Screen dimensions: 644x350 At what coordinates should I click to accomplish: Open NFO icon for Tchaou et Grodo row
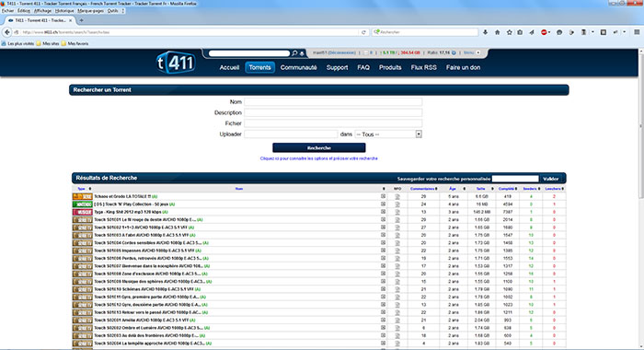(397, 196)
